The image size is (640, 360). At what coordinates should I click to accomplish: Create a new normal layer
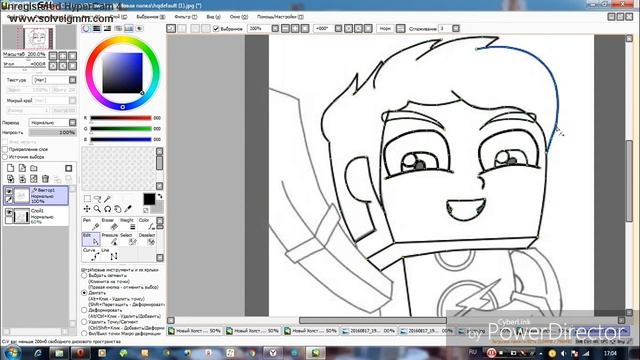[11, 168]
